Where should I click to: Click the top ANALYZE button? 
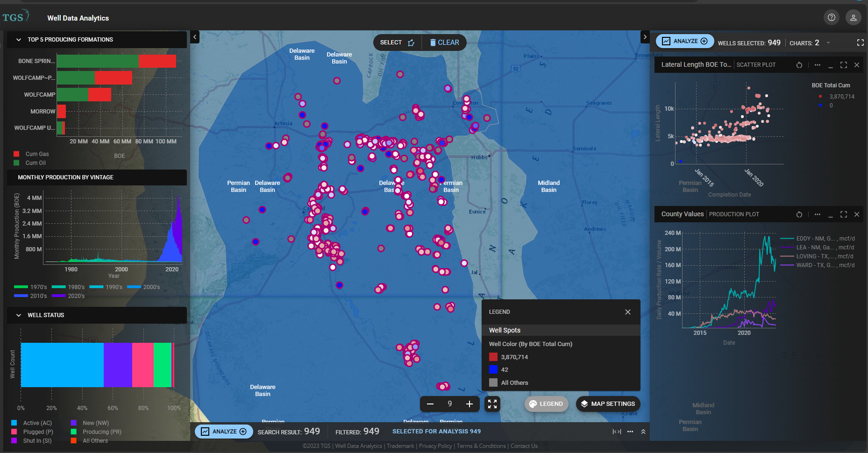685,41
